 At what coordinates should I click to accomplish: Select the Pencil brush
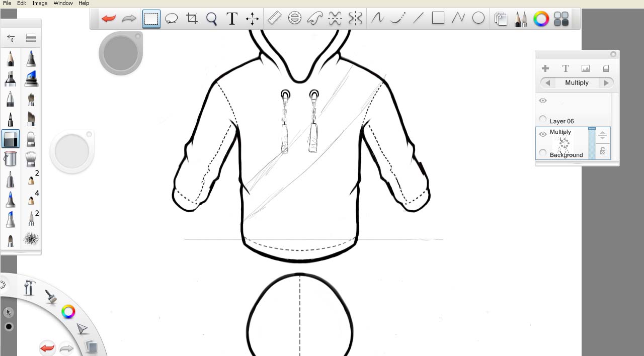(x=11, y=59)
